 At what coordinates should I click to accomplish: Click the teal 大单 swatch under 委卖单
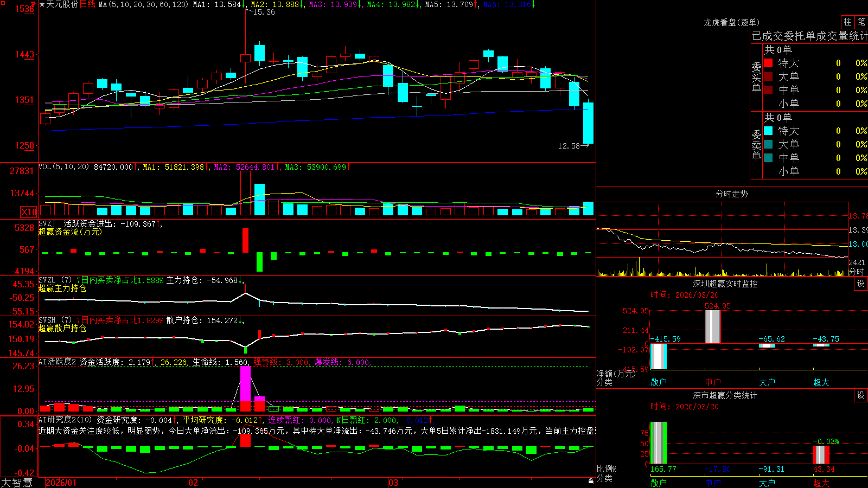768,144
